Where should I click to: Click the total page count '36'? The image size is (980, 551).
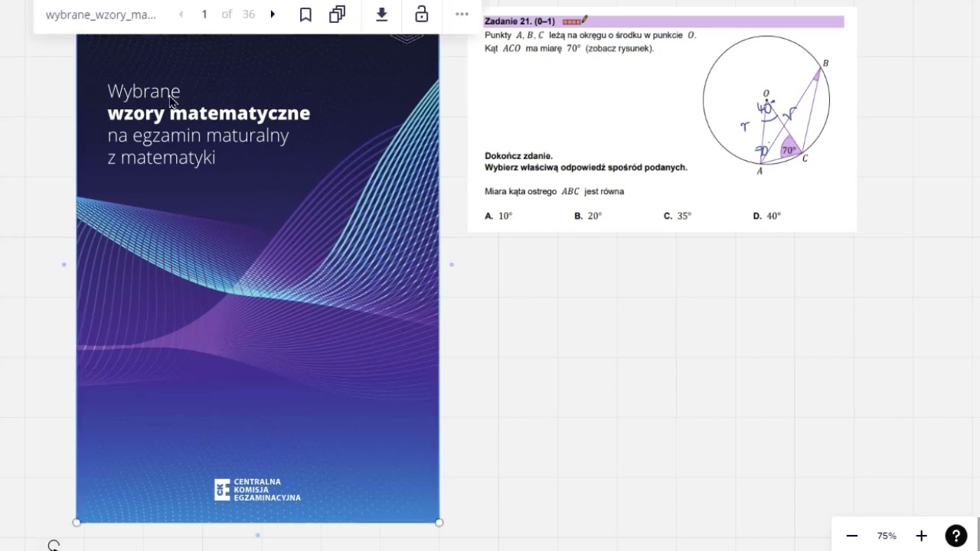249,15
